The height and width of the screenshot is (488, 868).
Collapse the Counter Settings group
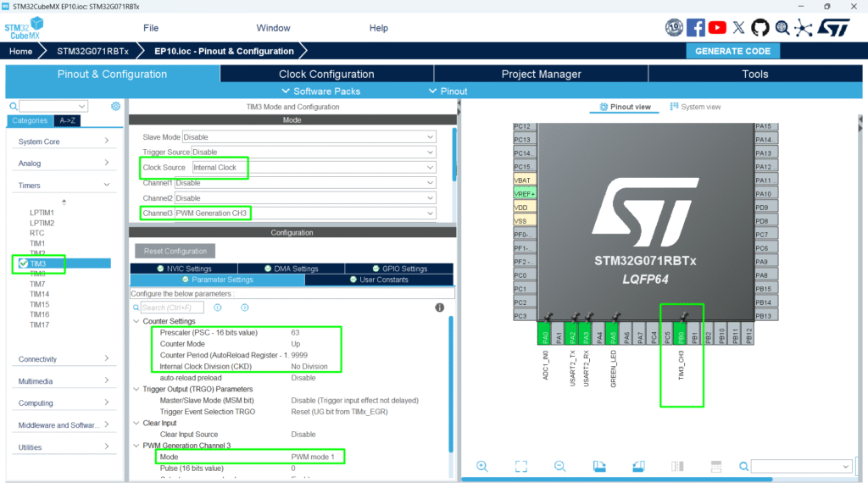137,321
